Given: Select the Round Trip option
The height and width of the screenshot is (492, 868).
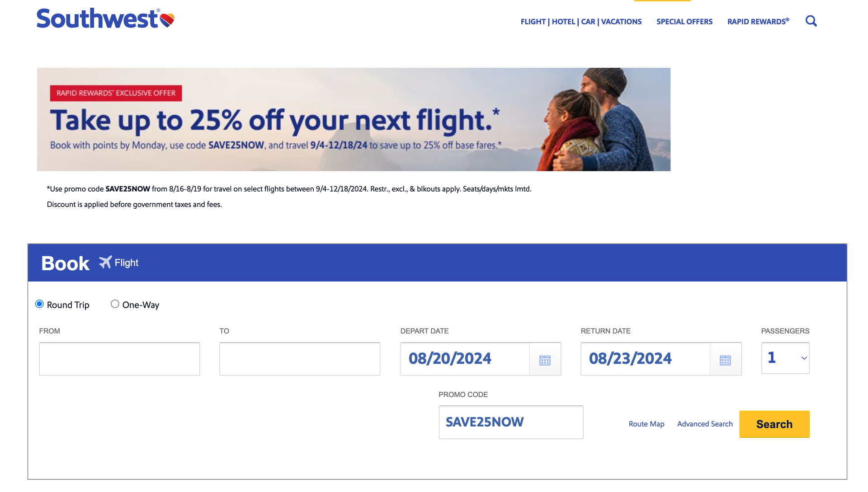Looking at the screenshot, I should tap(40, 304).
